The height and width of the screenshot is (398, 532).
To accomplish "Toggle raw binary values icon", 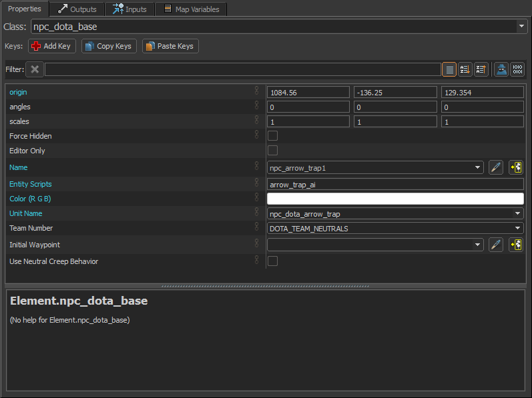I will [517, 69].
